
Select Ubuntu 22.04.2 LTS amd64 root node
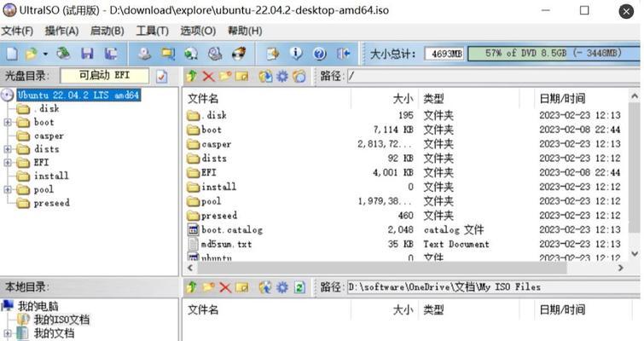tap(78, 95)
